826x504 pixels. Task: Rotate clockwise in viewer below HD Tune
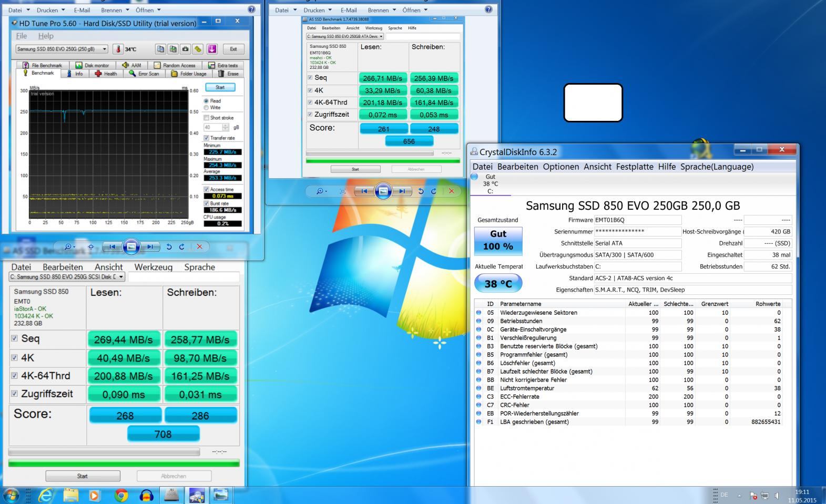tap(182, 246)
